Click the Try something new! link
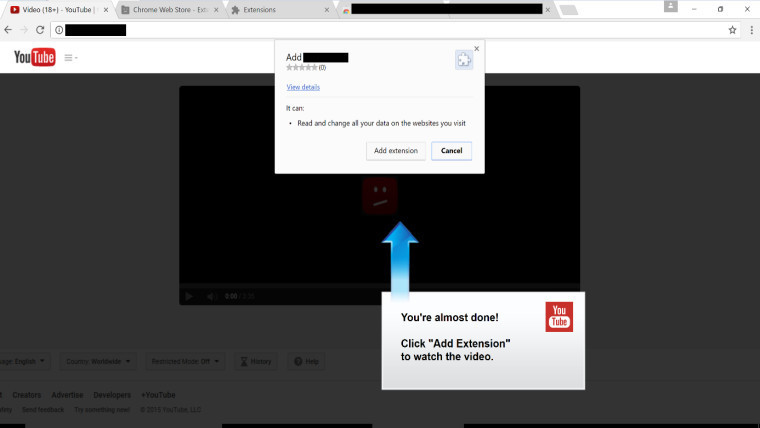This screenshot has height=428, width=760. click(102, 410)
